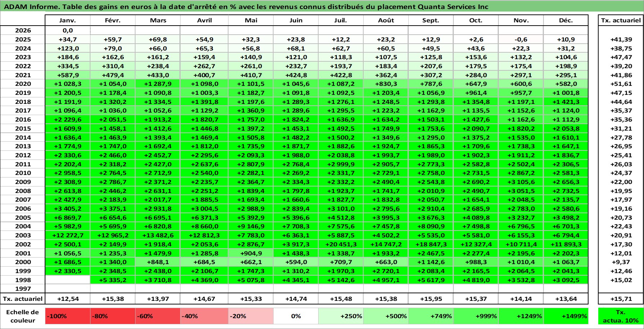Click the +12,54 Janv. actuarial rate

(x=68, y=299)
